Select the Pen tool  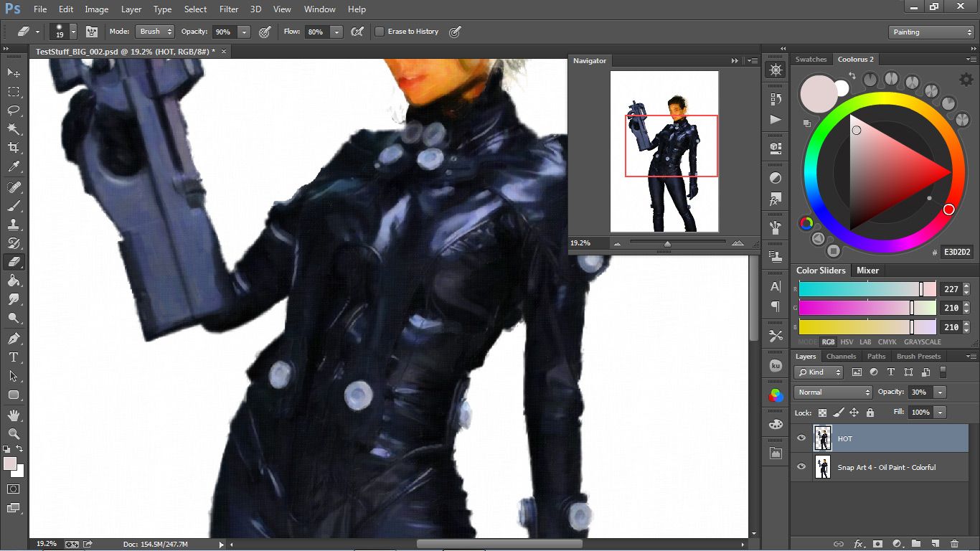[14, 338]
